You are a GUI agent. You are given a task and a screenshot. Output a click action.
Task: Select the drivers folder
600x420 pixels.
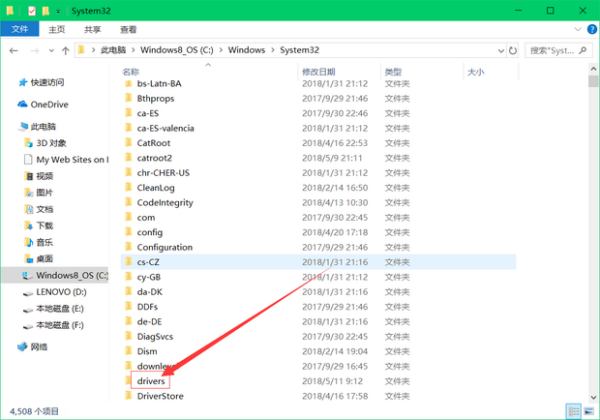(x=151, y=381)
